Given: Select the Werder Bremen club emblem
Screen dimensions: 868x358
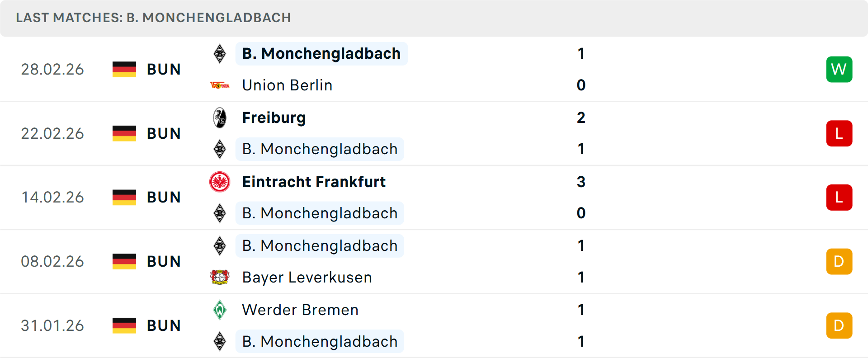Looking at the screenshot, I should [x=220, y=310].
